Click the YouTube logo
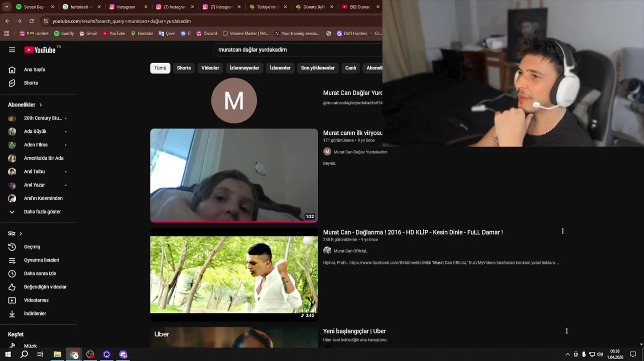Viewport: 644px width, 361px height. click(40, 50)
